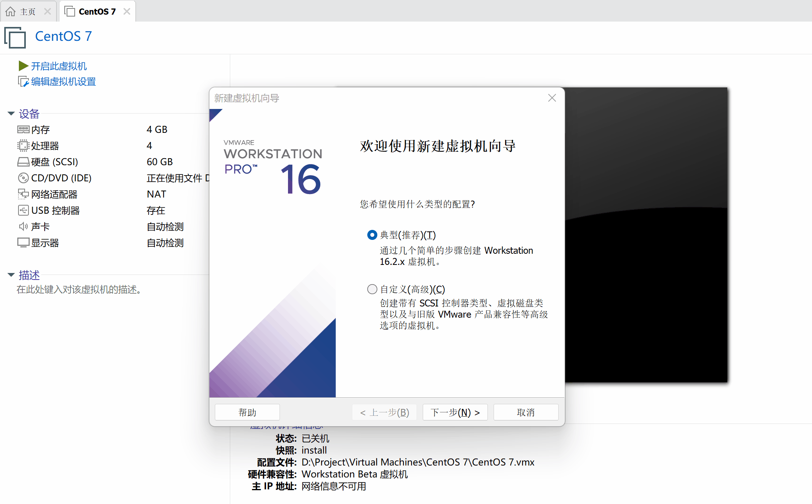This screenshot has width=812, height=504.
Task: Click the 网络适配器 network adapter icon
Action: click(23, 194)
